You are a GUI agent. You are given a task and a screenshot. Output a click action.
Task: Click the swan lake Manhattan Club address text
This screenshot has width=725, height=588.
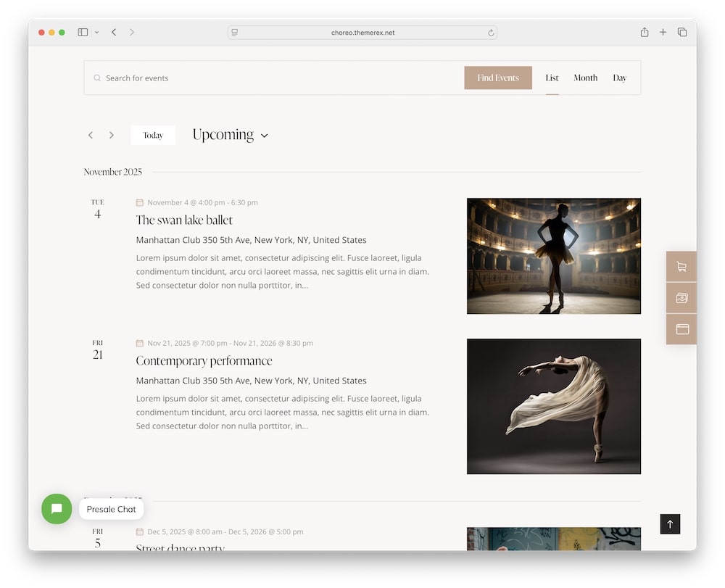point(251,240)
